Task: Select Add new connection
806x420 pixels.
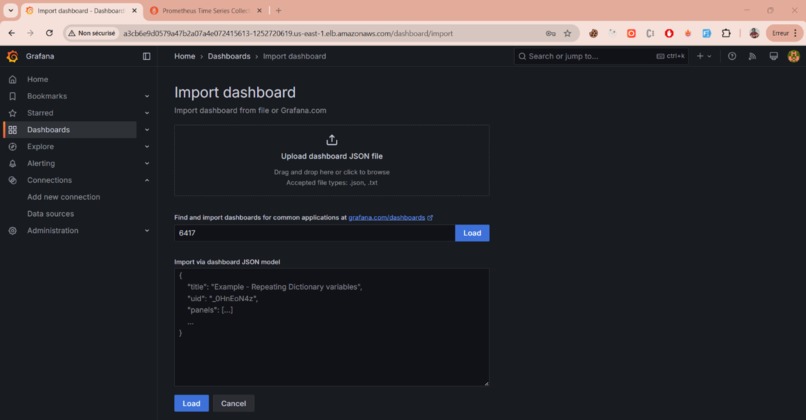Action: coord(64,197)
